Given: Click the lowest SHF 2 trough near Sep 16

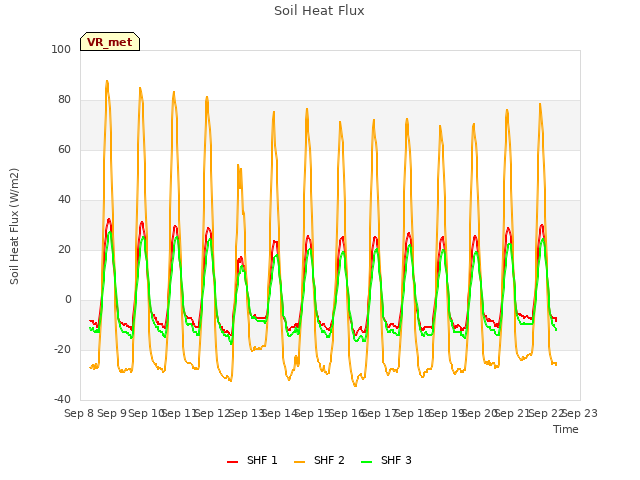Looking at the screenshot, I should click(x=355, y=385).
